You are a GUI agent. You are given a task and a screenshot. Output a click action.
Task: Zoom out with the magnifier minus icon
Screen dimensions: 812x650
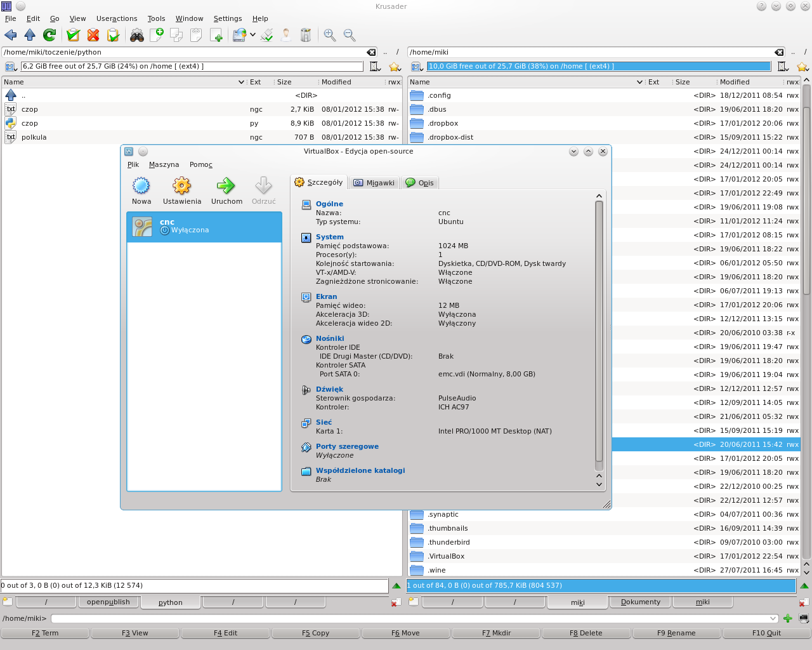(x=350, y=35)
